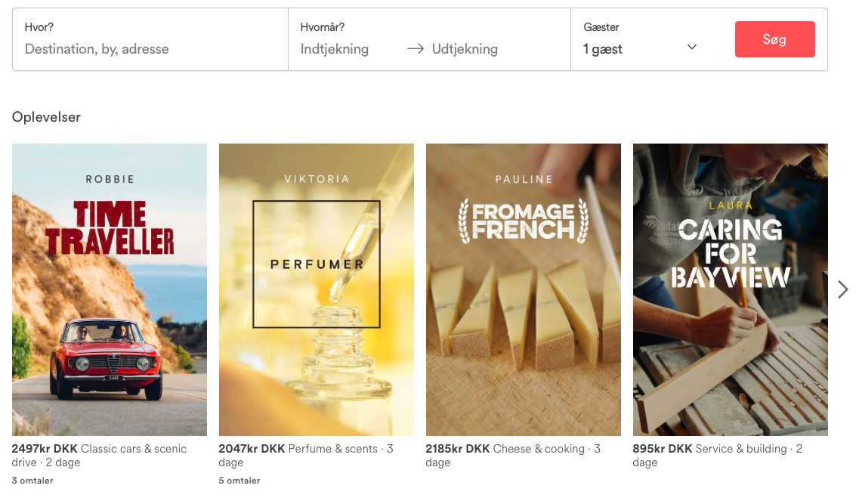The image size is (856, 504).
Task: Open Laura's Caring for Bayview image
Action: pyautogui.click(x=731, y=289)
